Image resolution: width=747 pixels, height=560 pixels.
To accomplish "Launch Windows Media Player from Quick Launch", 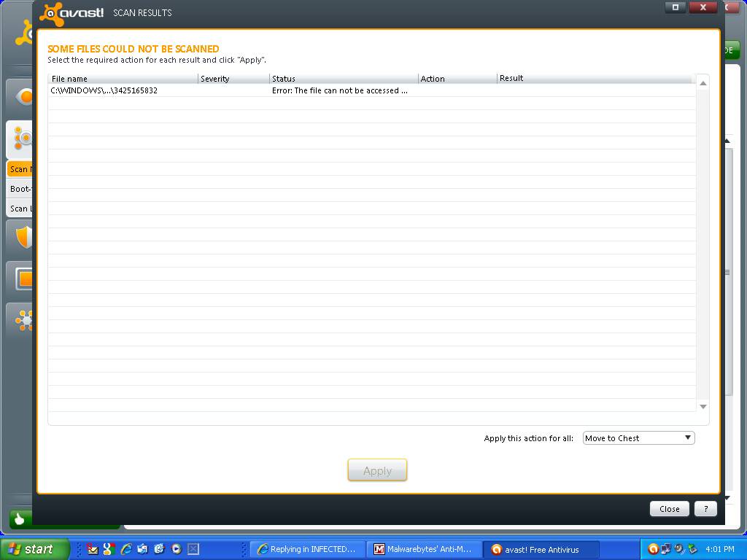I will 177,549.
